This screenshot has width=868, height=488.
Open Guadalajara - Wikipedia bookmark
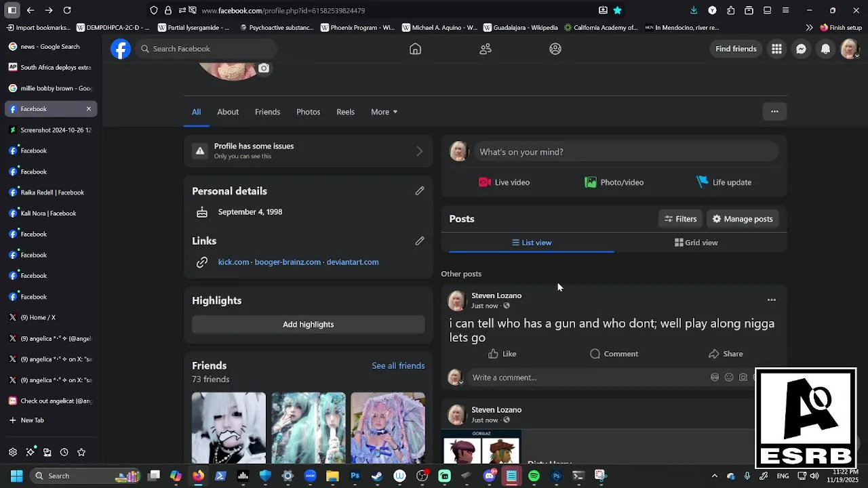521,28
